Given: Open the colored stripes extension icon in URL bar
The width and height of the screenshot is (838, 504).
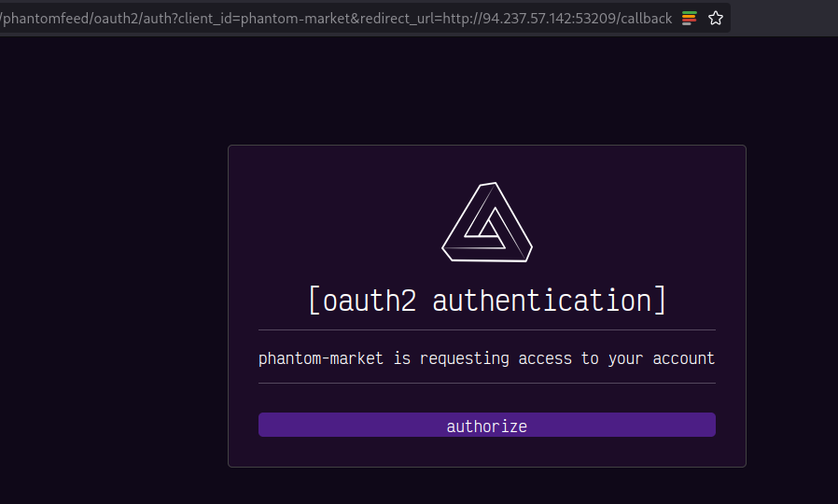Looking at the screenshot, I should point(689,18).
